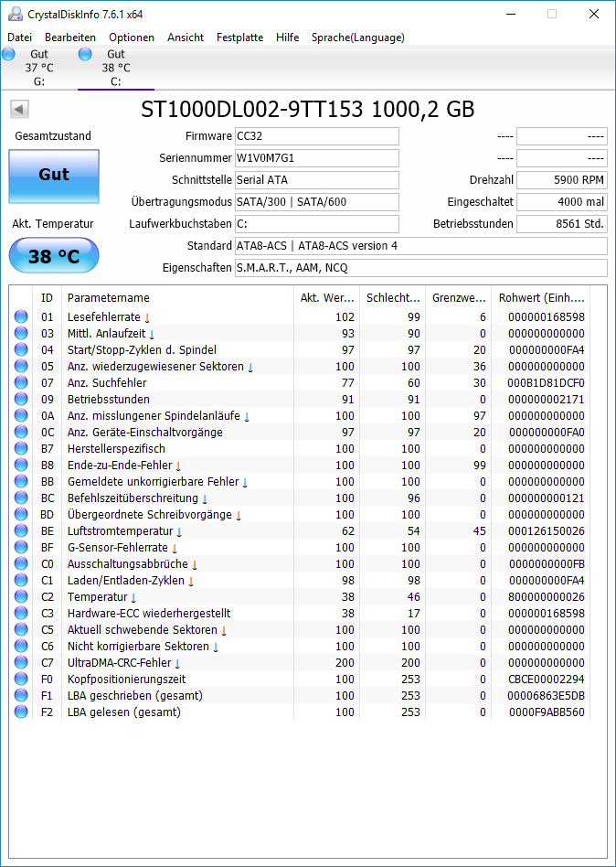
Task: Open the Sprache(Language) menu
Action: tap(358, 37)
